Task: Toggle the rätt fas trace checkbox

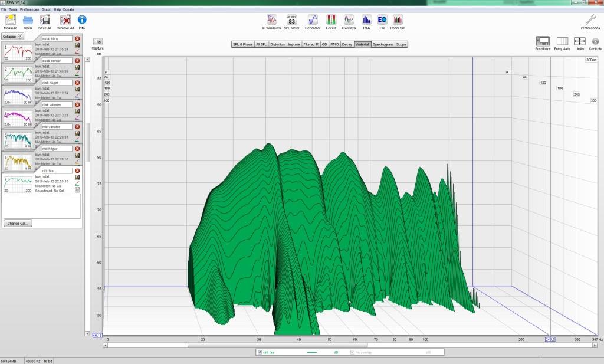Action: tap(260, 352)
